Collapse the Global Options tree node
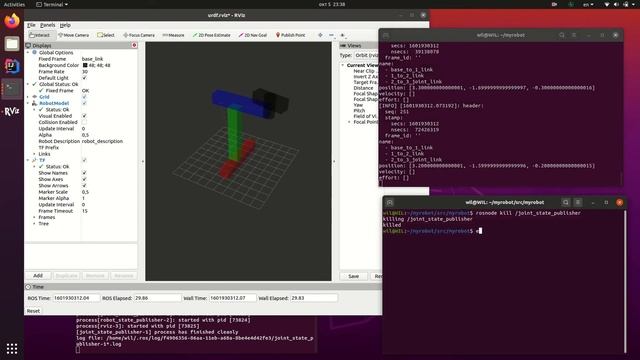The height and width of the screenshot is (360, 640). [28, 52]
